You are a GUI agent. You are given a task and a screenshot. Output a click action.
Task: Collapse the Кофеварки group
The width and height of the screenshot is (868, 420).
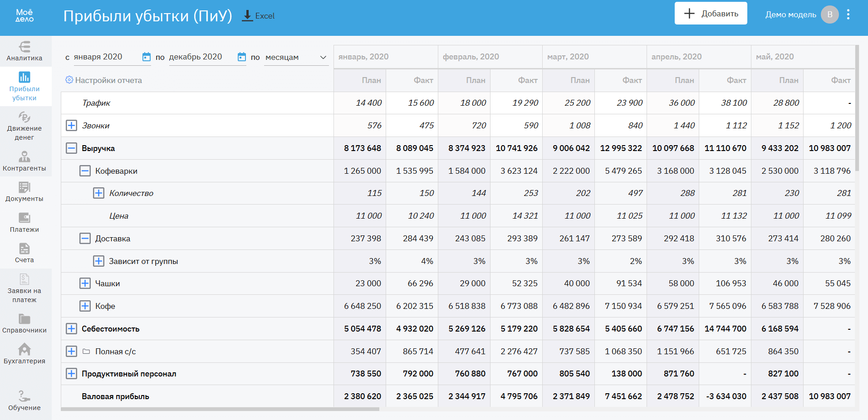click(x=85, y=171)
